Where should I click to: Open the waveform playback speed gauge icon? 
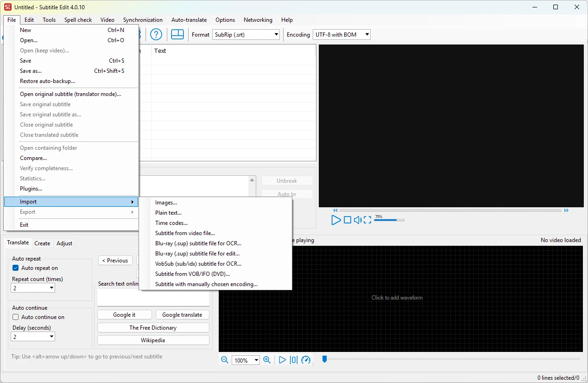306,360
